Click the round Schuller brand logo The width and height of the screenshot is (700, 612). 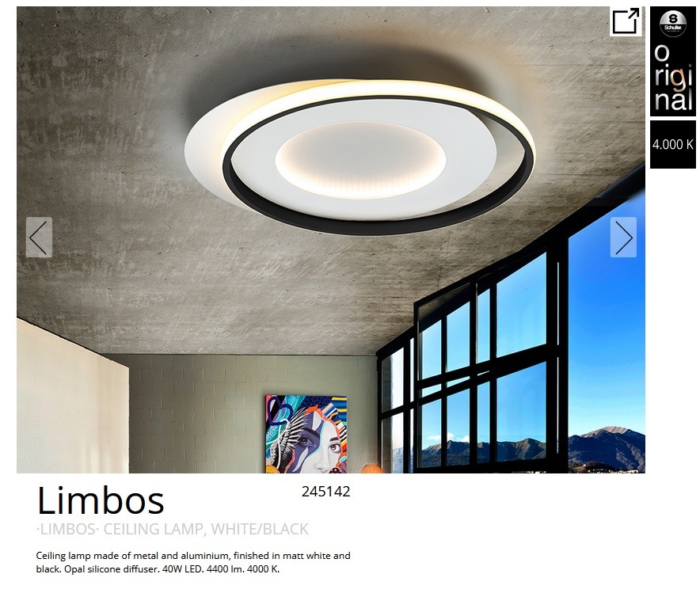click(x=673, y=23)
